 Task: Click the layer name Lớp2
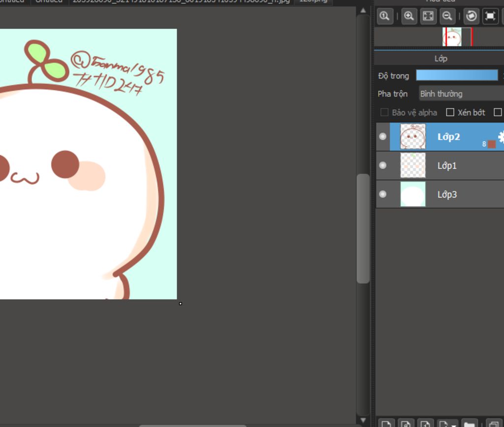coord(449,137)
